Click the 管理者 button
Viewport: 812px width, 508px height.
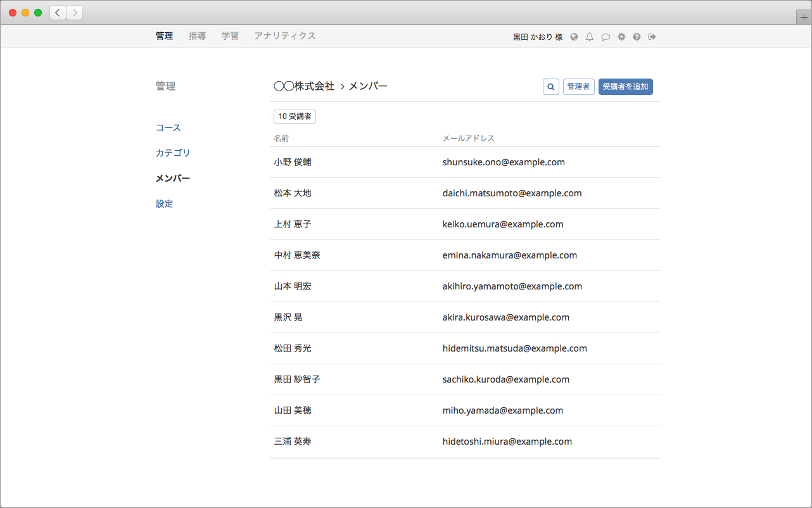[578, 87]
